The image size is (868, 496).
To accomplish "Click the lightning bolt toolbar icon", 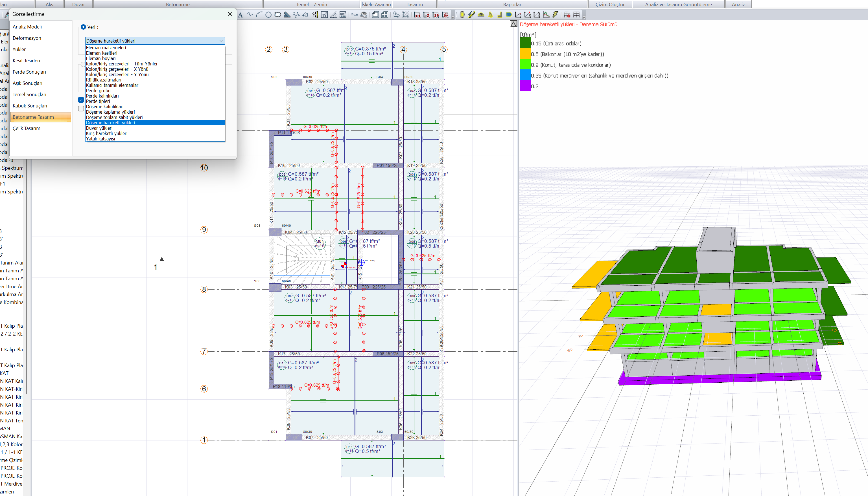I will click(x=555, y=15).
